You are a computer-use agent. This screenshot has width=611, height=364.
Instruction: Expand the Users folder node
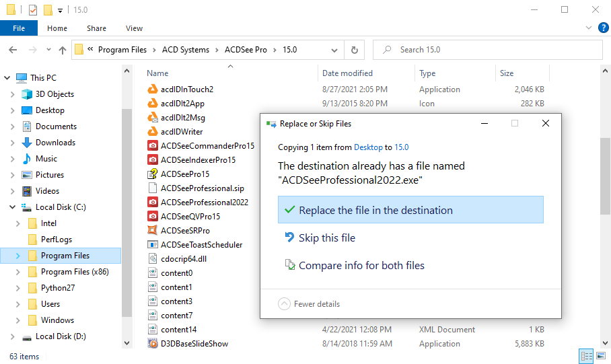(x=18, y=304)
